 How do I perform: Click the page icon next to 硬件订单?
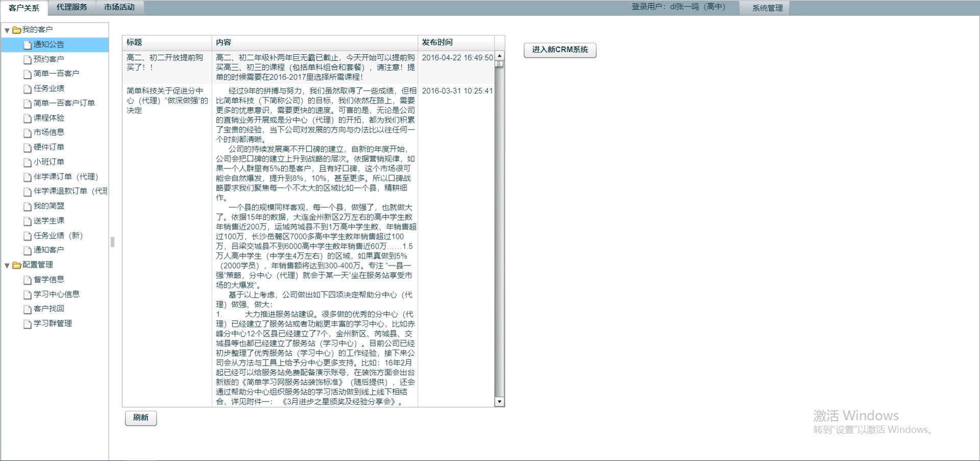(28, 148)
